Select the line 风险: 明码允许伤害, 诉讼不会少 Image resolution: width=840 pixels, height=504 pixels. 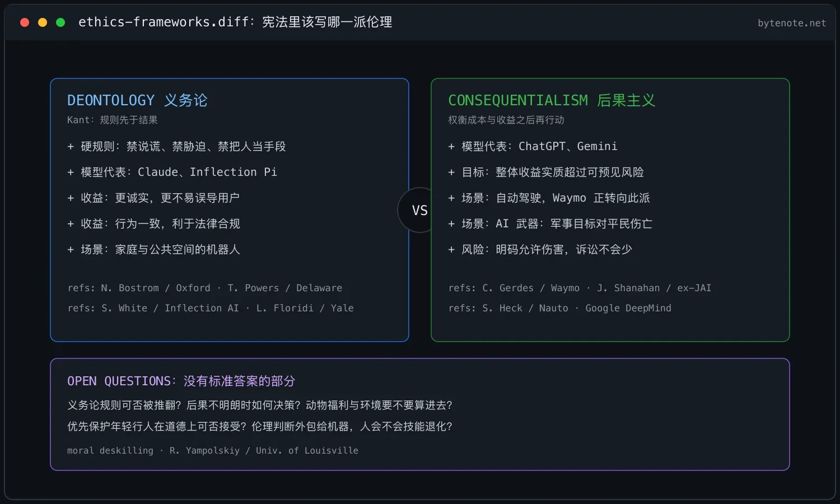click(x=540, y=249)
